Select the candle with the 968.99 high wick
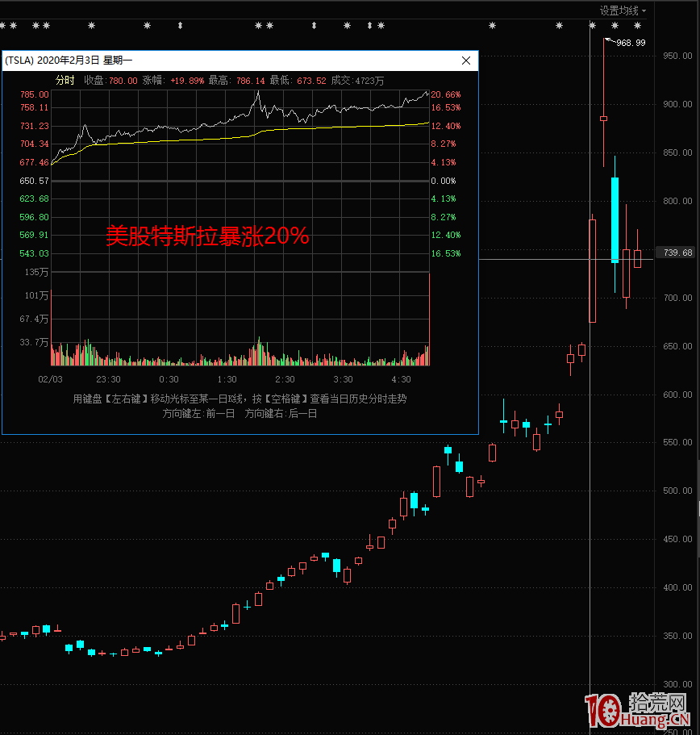Screen dimensions: 700x735 pyautogui.click(x=603, y=119)
